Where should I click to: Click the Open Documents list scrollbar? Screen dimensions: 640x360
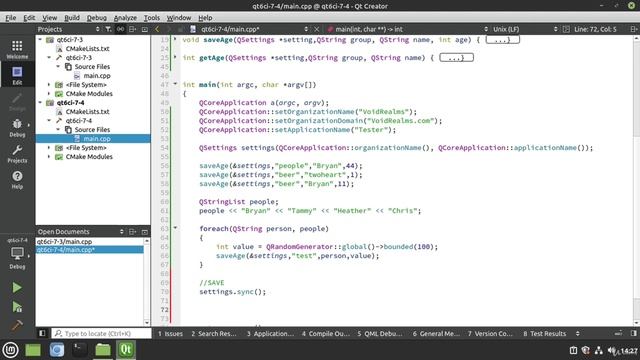point(147,282)
